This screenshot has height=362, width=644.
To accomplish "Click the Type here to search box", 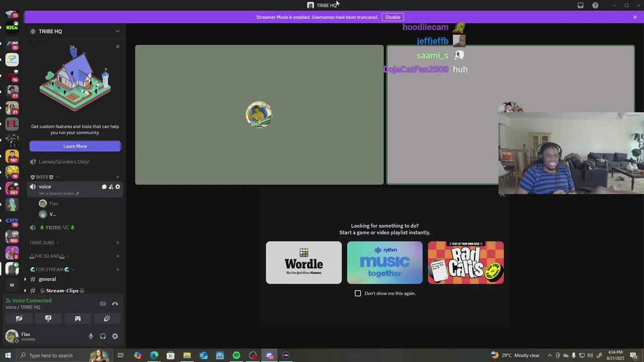I will (x=65, y=355).
